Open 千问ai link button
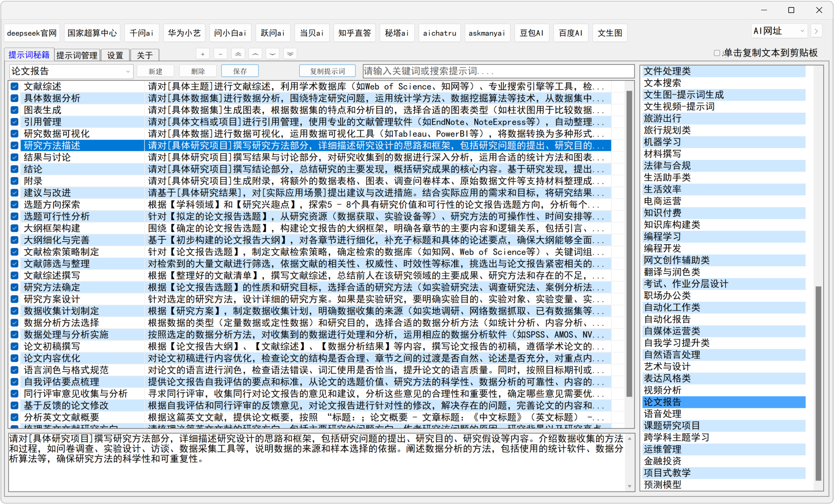This screenshot has height=504, width=834. coord(141,33)
